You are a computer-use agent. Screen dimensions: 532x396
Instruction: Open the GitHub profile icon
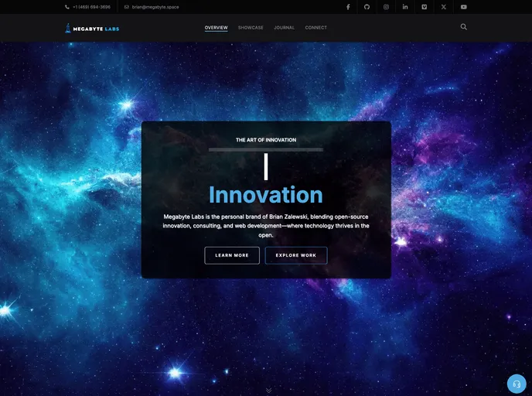pyautogui.click(x=367, y=7)
